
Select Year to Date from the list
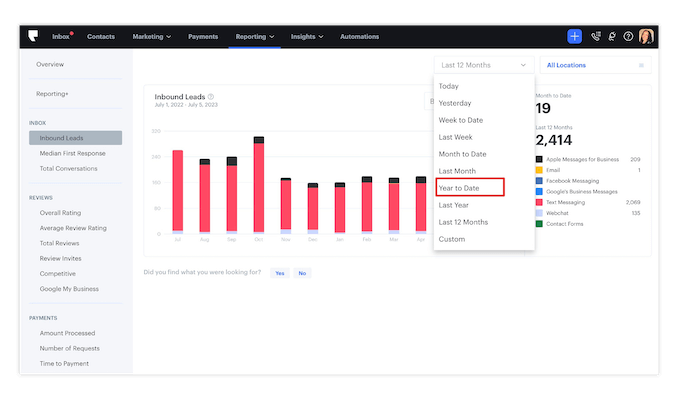(x=470, y=187)
